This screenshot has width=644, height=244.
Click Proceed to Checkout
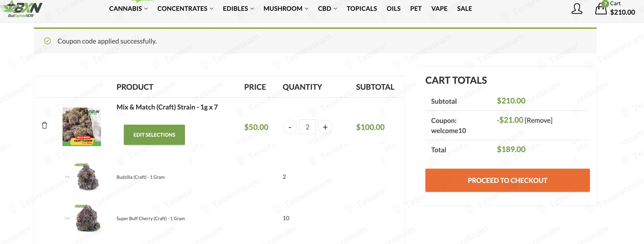point(507,180)
